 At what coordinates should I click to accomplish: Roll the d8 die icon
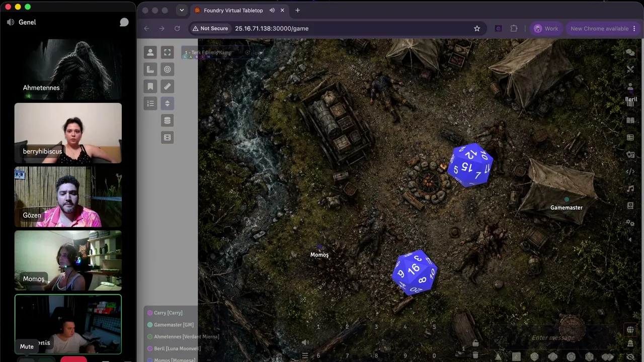point(534,357)
